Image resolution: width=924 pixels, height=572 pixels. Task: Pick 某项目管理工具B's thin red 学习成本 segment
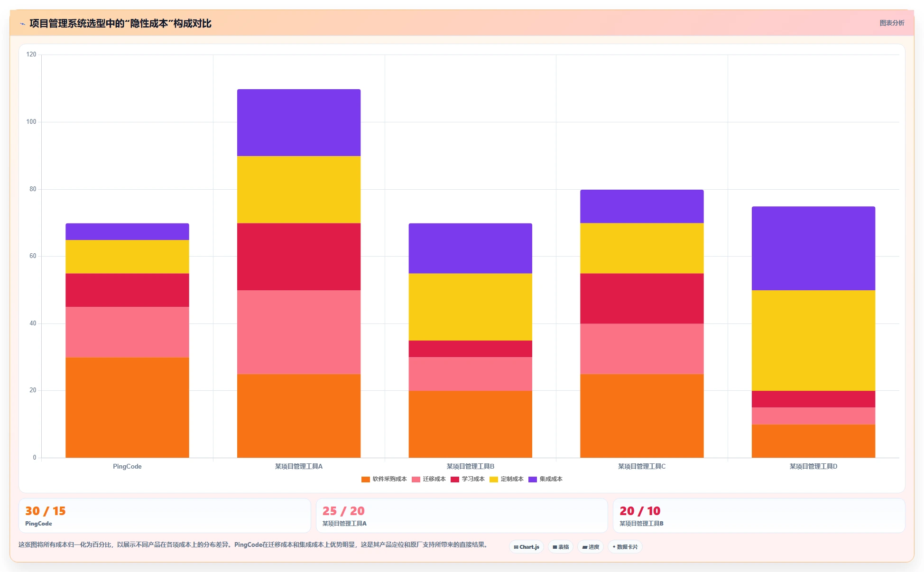[x=471, y=349]
